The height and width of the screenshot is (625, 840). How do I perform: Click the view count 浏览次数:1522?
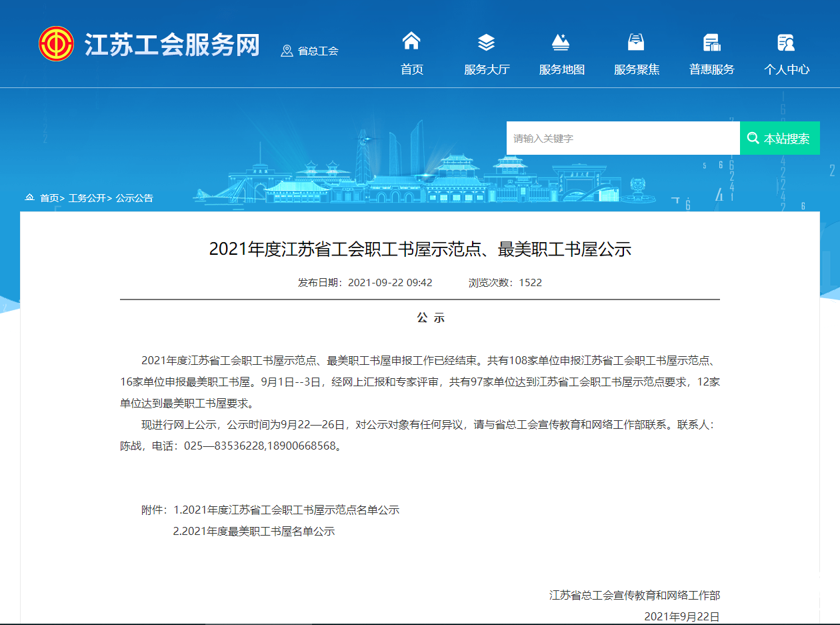pos(505,282)
